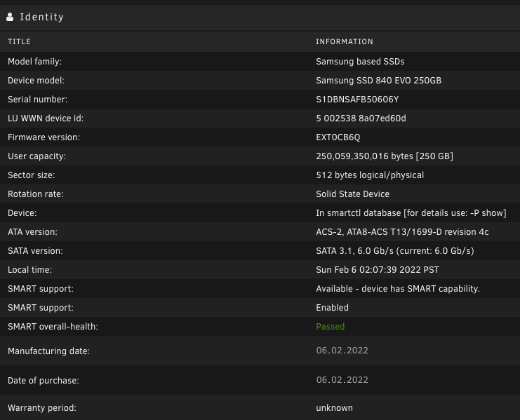Select the User capacity bytes value

[385, 156]
